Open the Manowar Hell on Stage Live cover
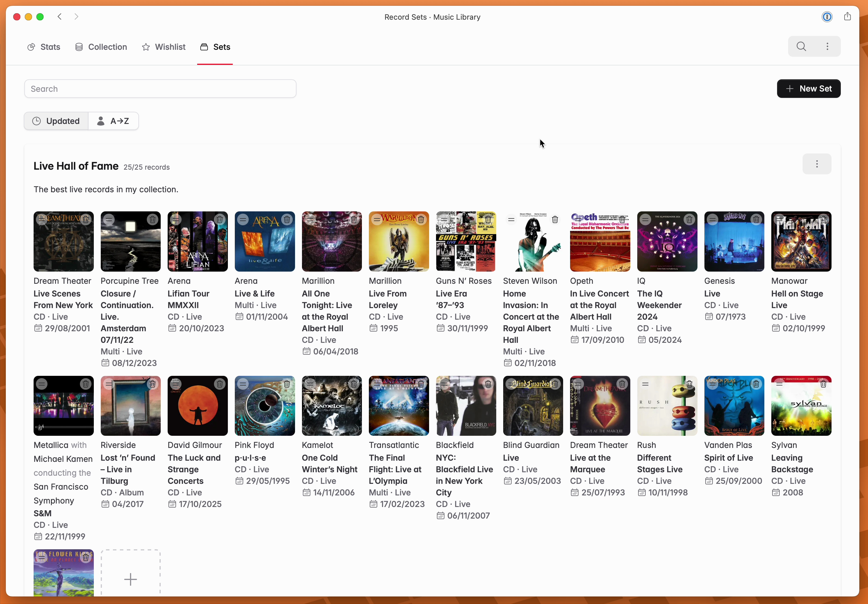 (x=801, y=241)
